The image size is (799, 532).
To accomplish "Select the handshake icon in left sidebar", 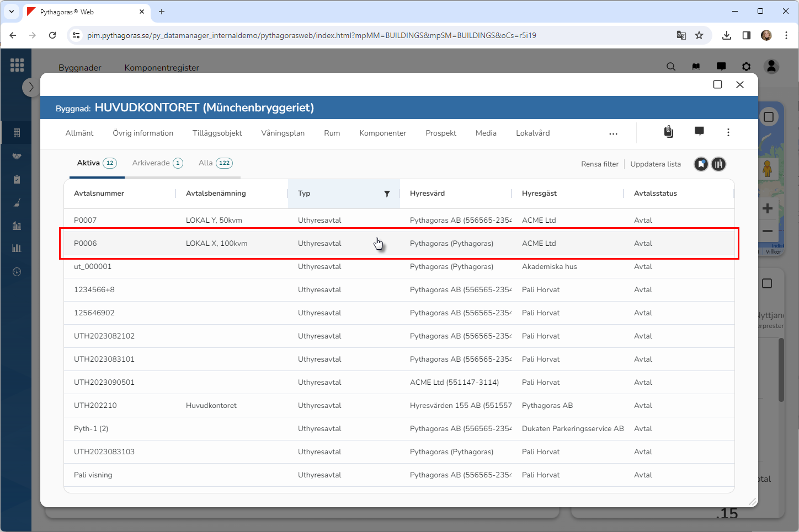I will [17, 156].
